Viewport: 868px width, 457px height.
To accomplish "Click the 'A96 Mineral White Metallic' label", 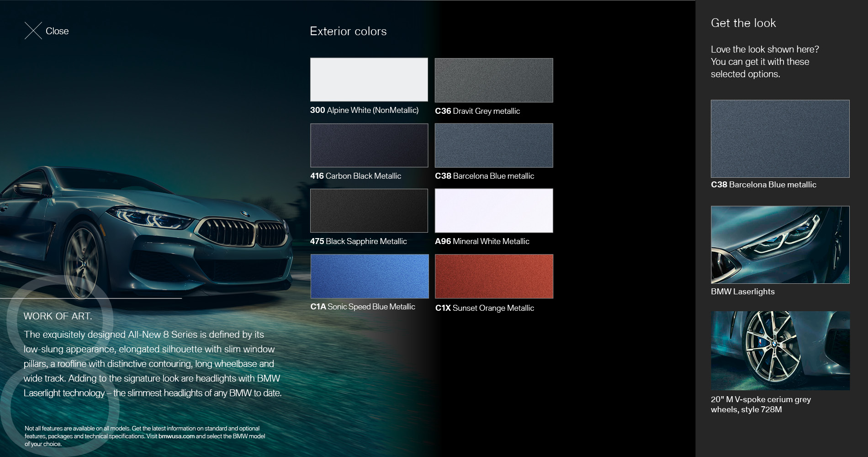I will [x=482, y=241].
